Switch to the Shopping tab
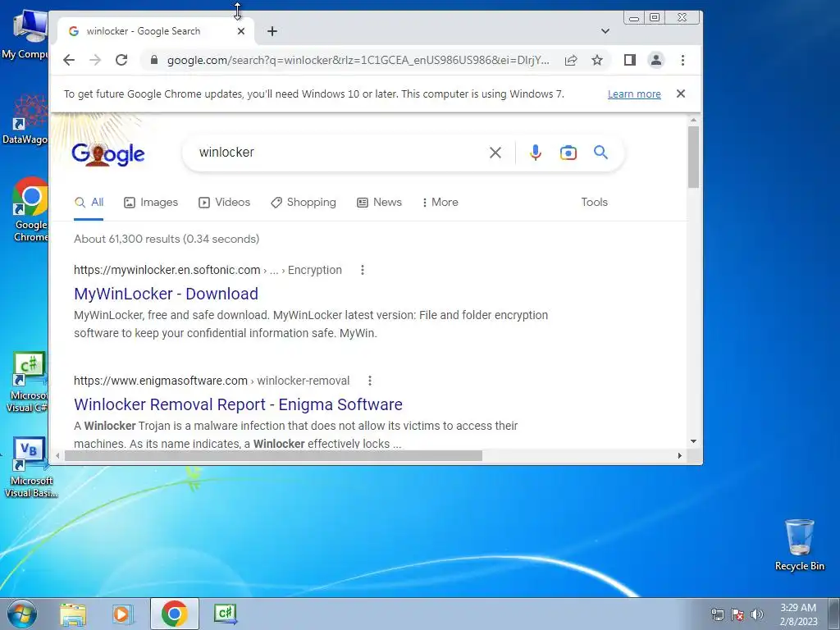840x630 pixels. [304, 203]
